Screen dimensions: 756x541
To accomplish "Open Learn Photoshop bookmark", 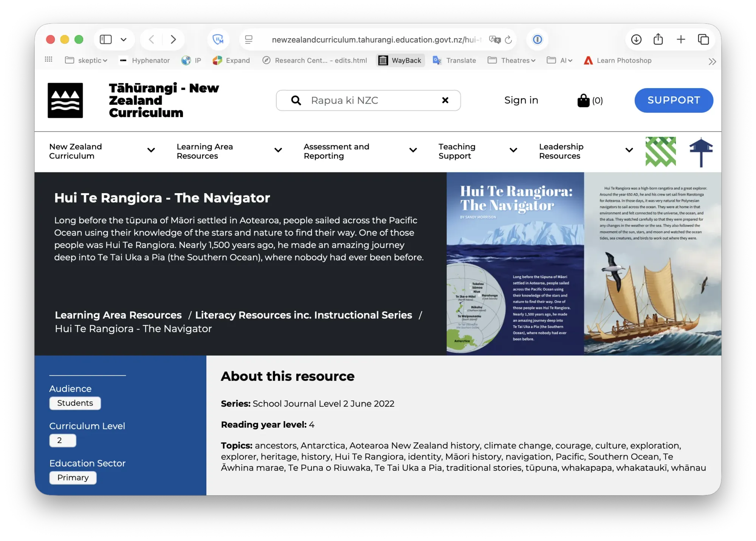I will click(618, 60).
